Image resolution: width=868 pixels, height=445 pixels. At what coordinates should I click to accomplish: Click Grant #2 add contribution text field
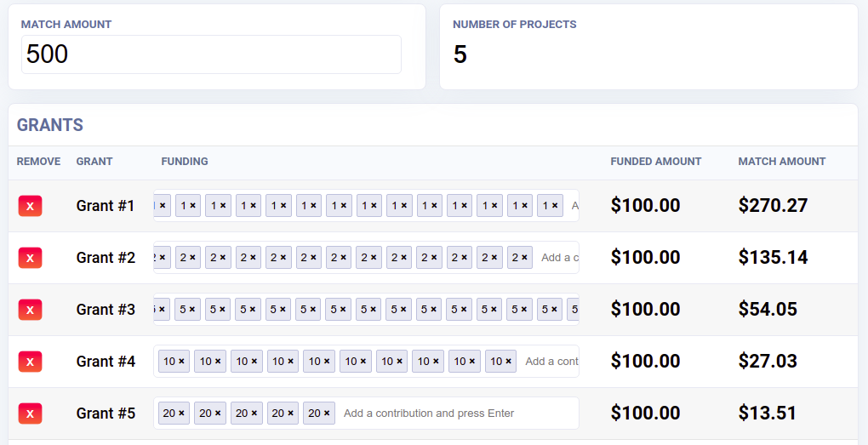pos(559,257)
